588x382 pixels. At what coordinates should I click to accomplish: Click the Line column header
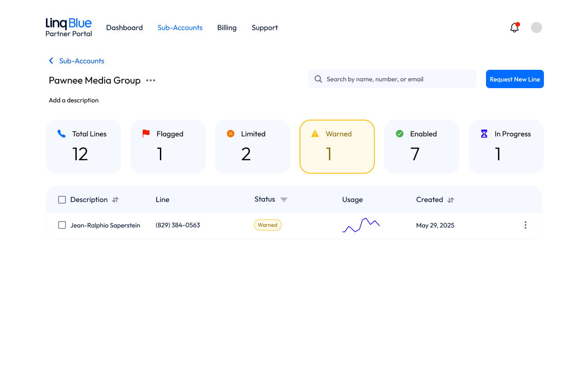163,200
